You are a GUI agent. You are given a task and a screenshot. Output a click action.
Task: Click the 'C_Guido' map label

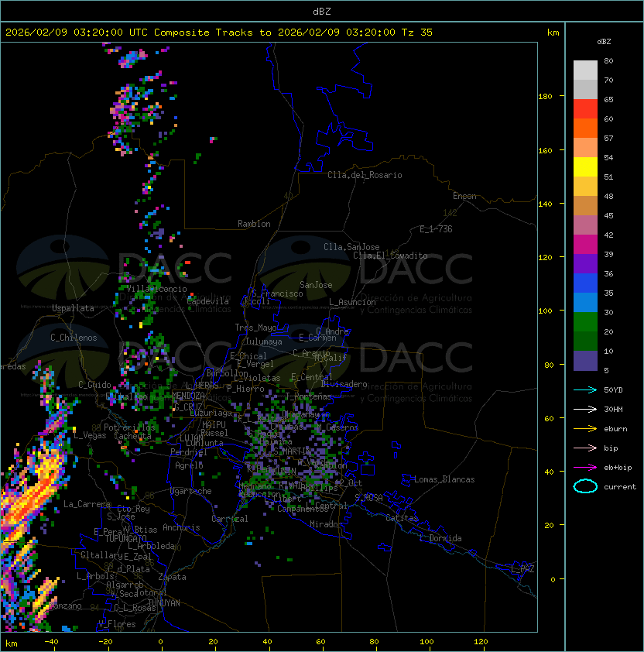pos(94,385)
